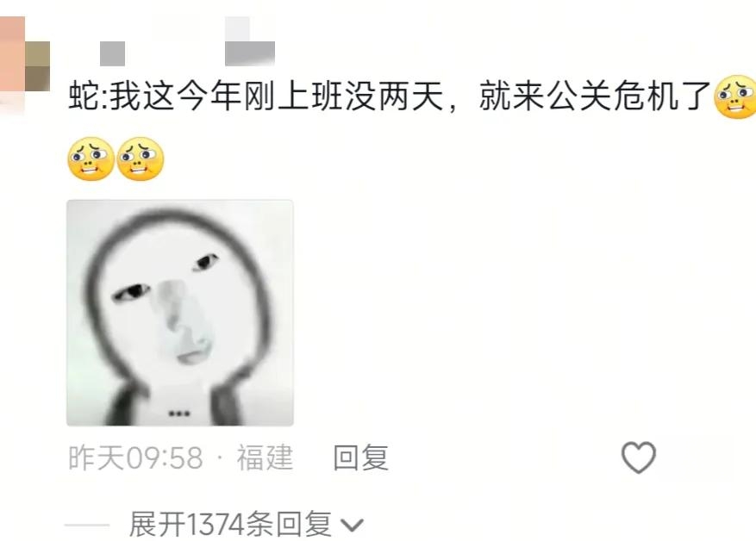Click the short gray line before 展开
Screen dimensions: 756x541
[87, 525]
